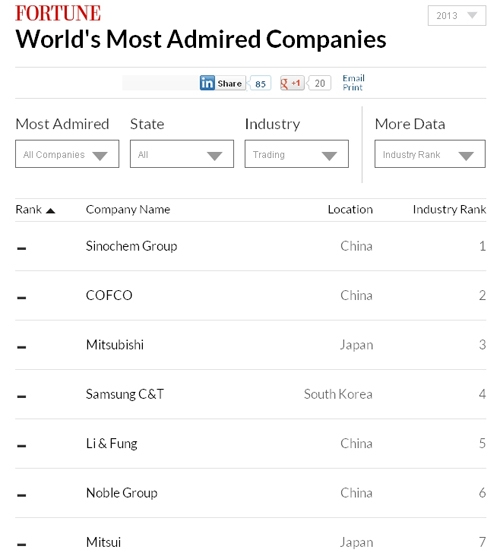Click the Google +1 button
This screenshot has height=559, width=500.
point(292,83)
